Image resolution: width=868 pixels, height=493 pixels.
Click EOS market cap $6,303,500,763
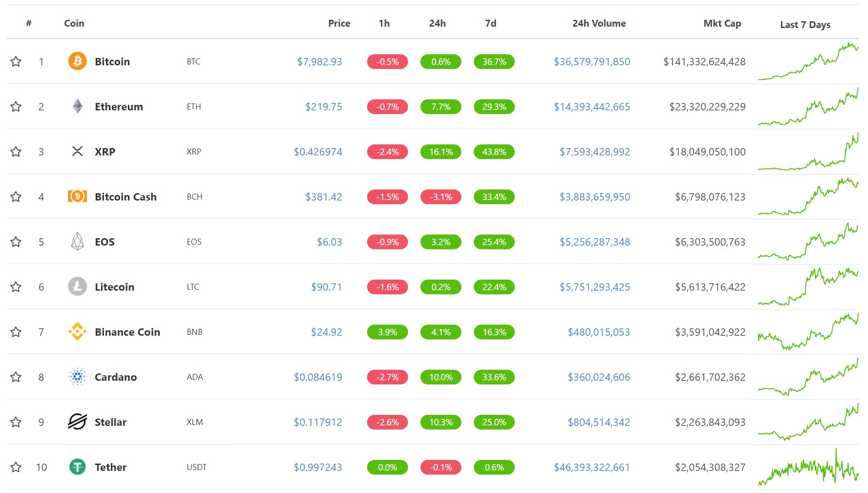click(710, 241)
